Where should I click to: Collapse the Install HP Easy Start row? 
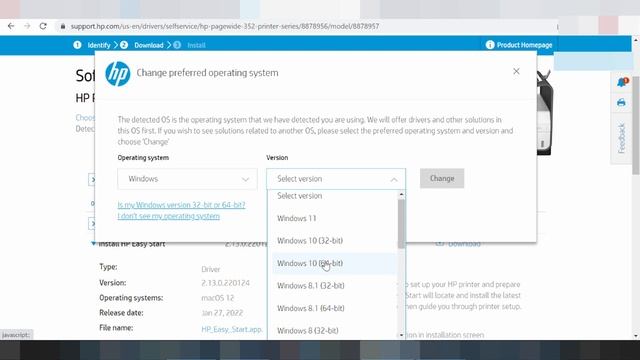(x=93, y=244)
